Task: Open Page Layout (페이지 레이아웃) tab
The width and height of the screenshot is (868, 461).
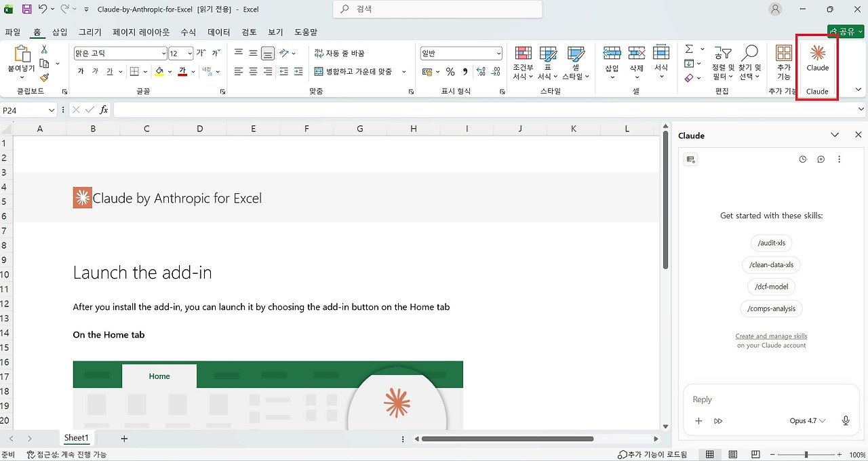Action: pos(141,32)
